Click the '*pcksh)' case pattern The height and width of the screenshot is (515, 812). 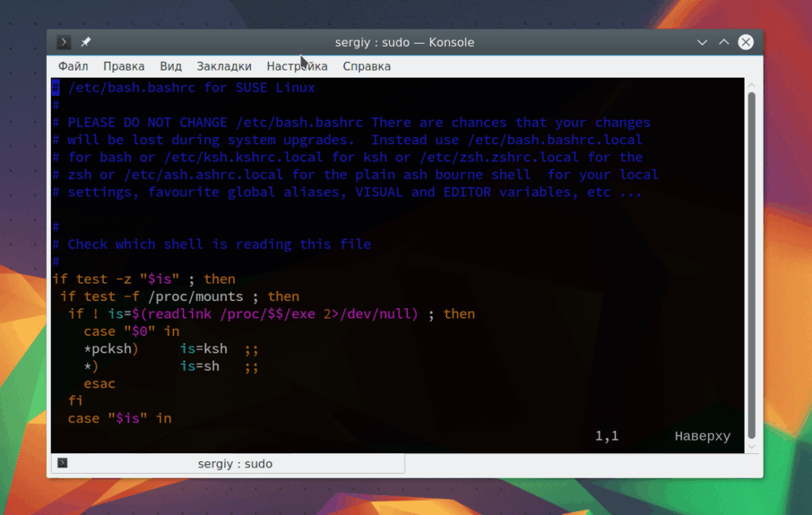[x=111, y=349]
